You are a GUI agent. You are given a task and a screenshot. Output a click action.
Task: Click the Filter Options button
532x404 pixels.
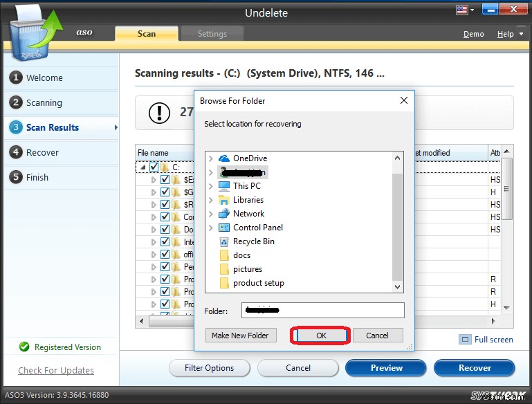210,368
